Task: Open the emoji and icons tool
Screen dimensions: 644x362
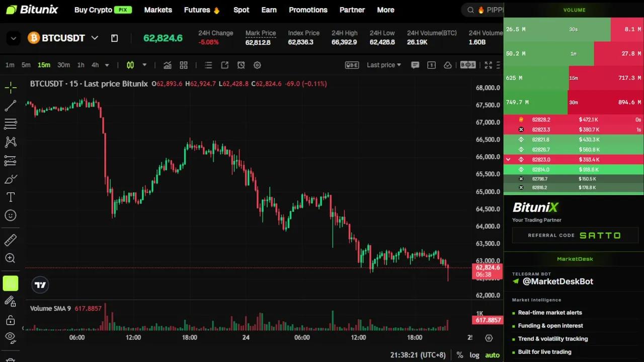Action: click(11, 216)
